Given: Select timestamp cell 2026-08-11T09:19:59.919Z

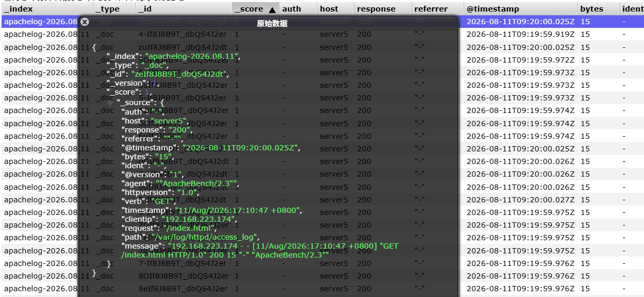Looking at the screenshot, I should tap(520, 34).
